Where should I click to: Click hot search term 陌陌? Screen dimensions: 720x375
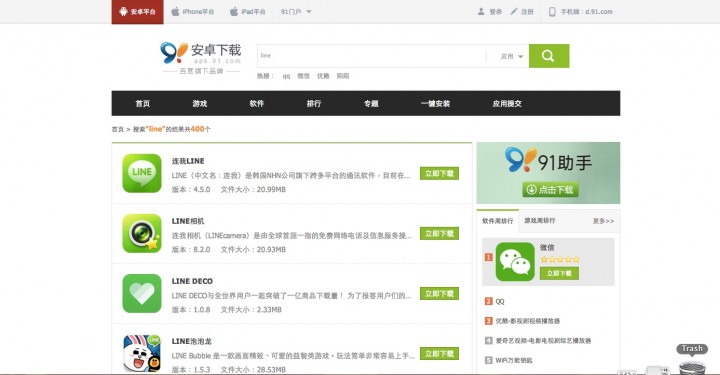pyautogui.click(x=343, y=76)
